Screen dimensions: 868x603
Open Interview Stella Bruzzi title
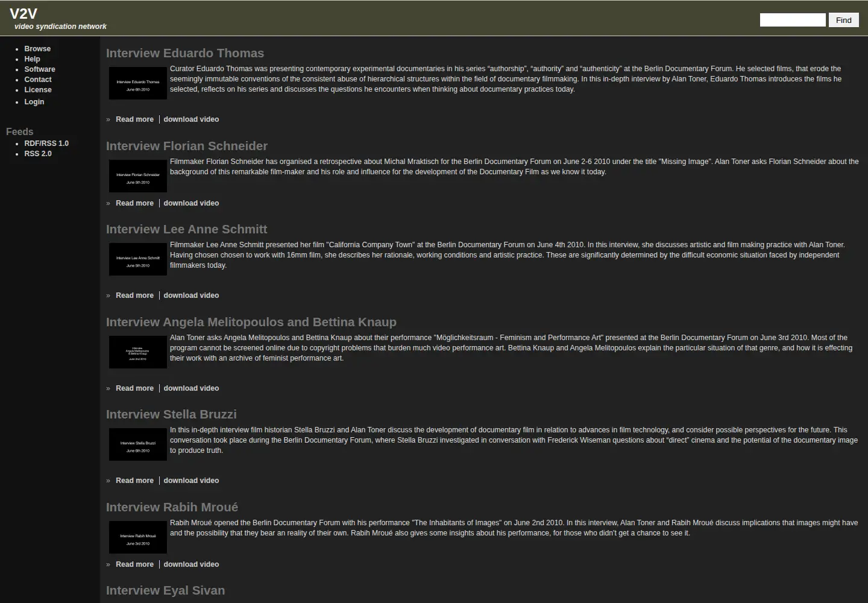coord(171,414)
